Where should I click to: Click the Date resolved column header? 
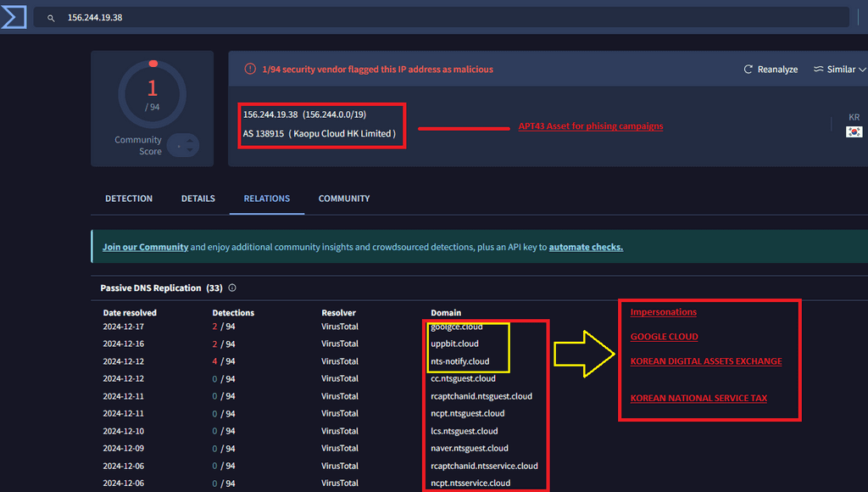tap(130, 312)
